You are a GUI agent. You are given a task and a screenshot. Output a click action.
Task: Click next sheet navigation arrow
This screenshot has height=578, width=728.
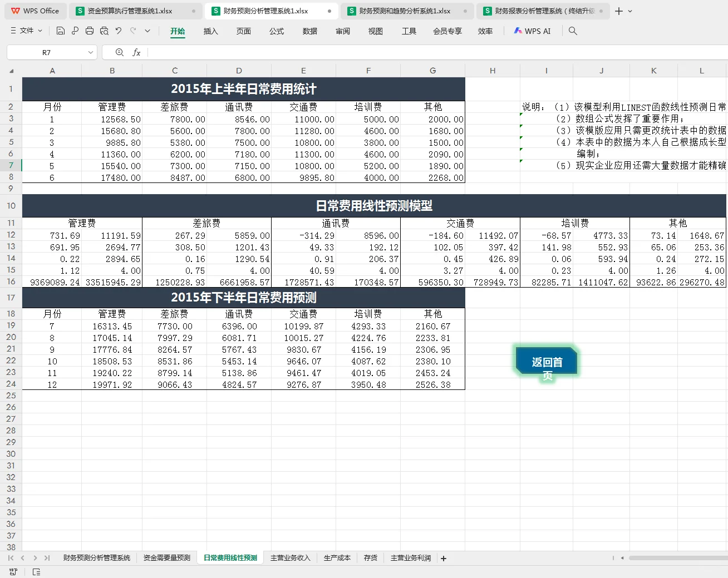(35, 558)
